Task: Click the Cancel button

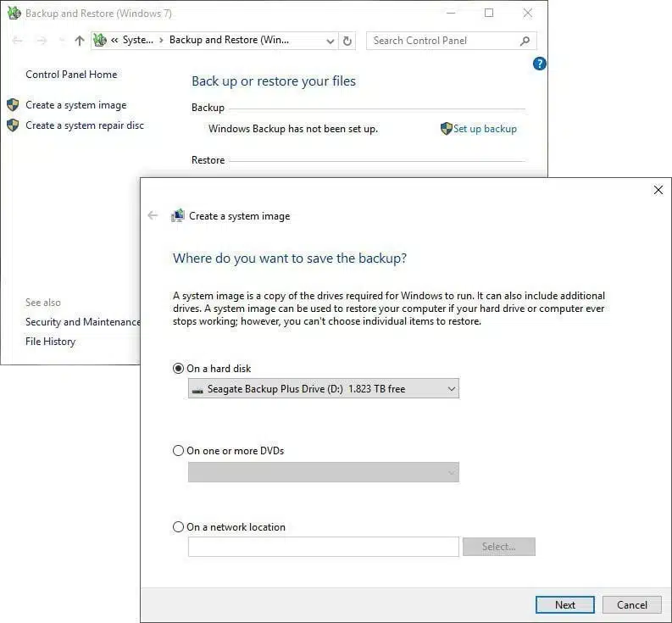Action: click(631, 605)
